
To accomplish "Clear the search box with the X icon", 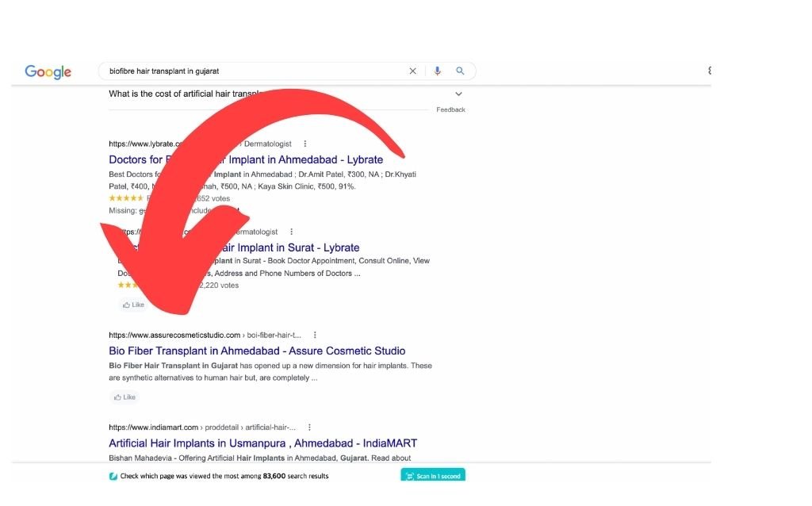I will [412, 71].
